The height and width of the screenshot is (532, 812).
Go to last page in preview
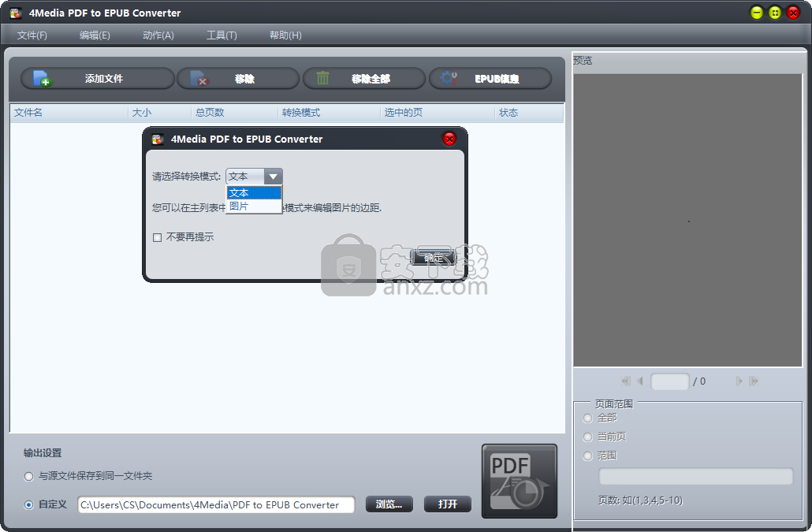[x=754, y=381]
